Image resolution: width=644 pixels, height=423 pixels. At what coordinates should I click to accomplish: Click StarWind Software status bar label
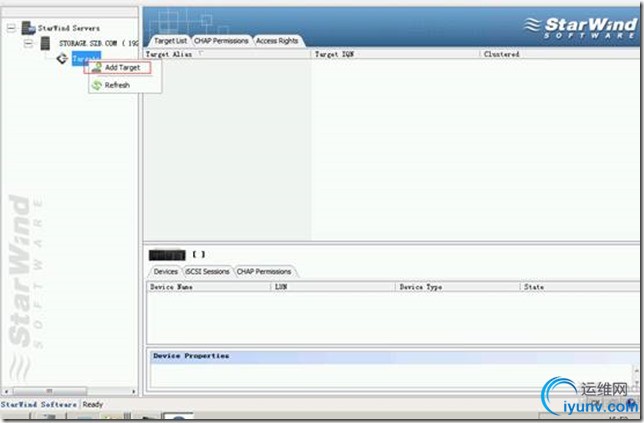39,405
